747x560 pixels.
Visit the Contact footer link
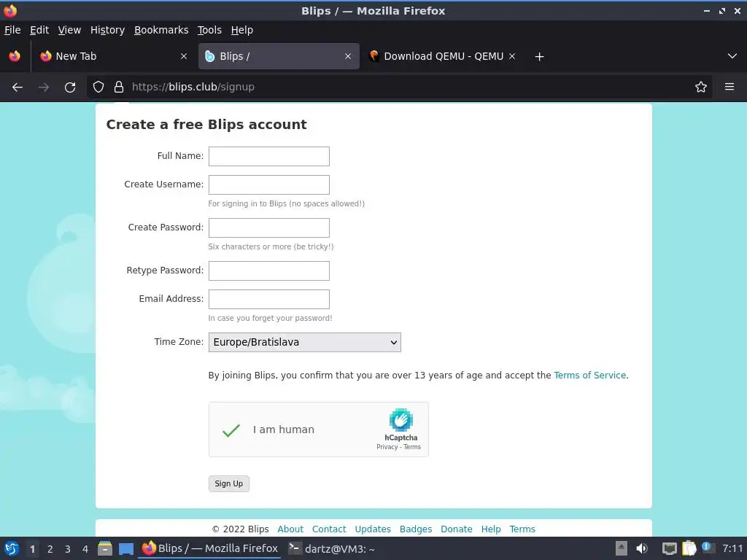[x=329, y=529]
